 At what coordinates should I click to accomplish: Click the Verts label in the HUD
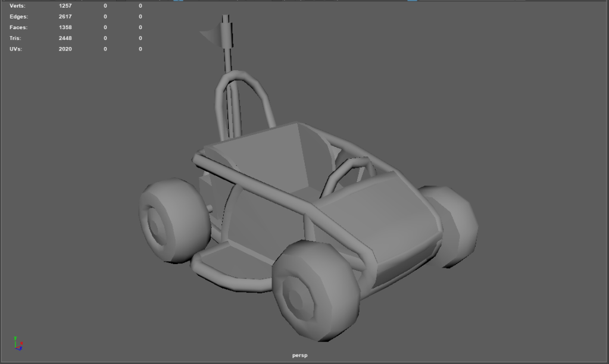(18, 6)
